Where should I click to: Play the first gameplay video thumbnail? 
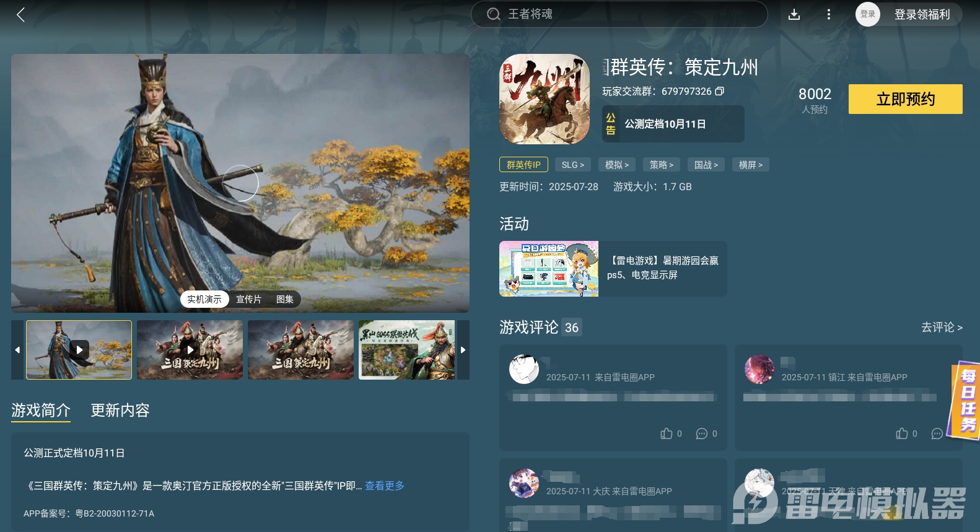click(79, 350)
